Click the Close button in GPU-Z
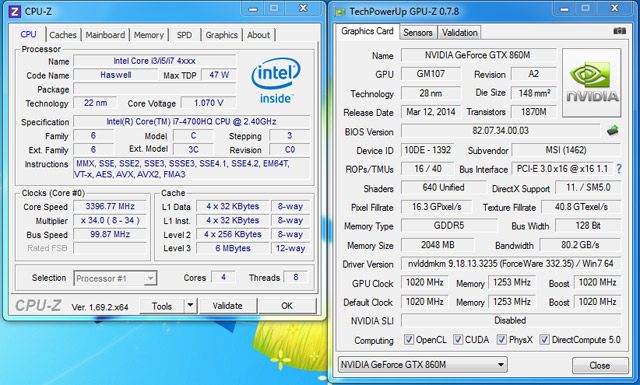This screenshot has height=385, width=640. click(600, 365)
